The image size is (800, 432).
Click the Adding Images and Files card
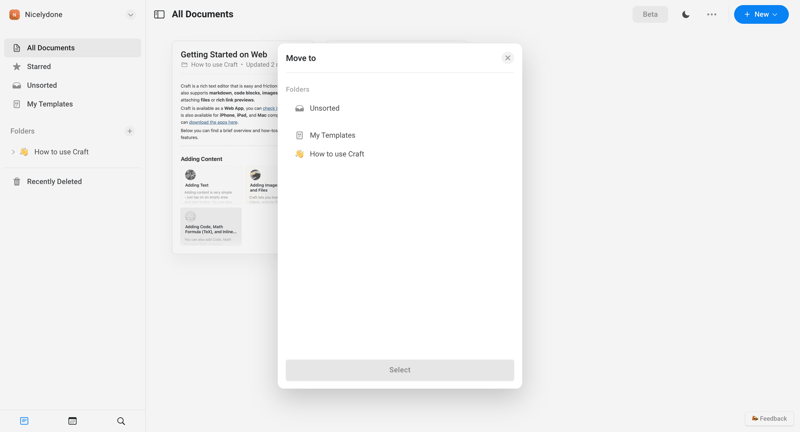tap(262, 185)
